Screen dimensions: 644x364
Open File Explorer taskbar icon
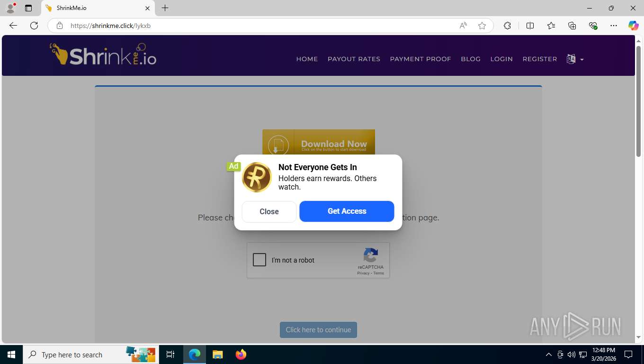click(x=217, y=355)
